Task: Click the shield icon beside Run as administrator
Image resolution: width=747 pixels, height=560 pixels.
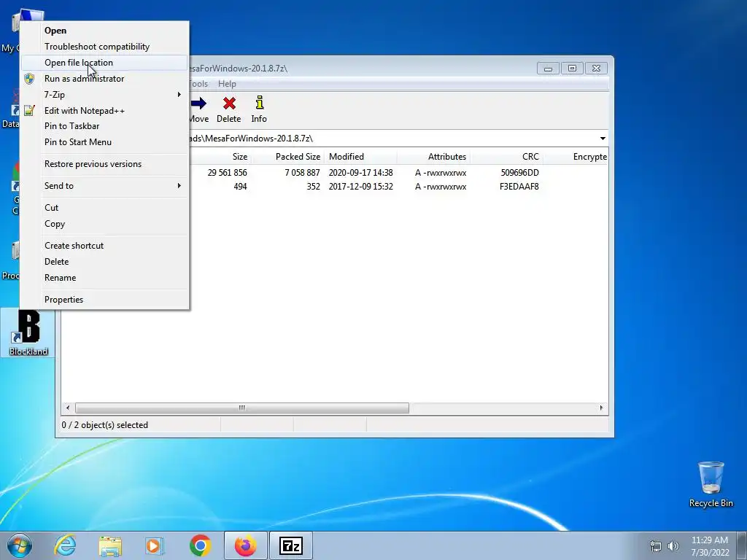Action: [29, 79]
